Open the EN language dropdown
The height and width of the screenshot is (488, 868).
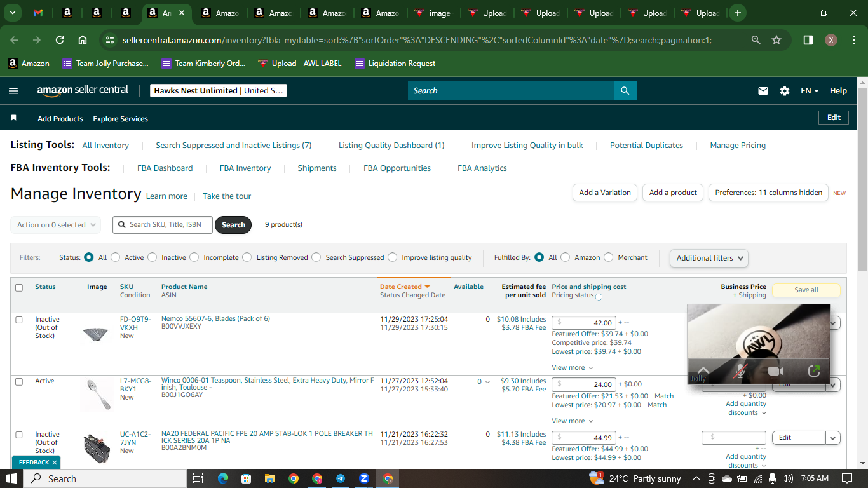tap(810, 91)
